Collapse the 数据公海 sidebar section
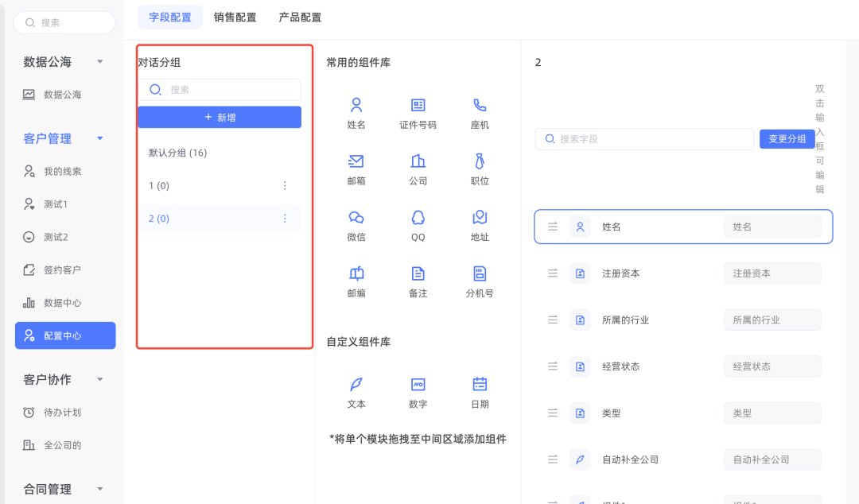The height and width of the screenshot is (504, 859). point(100,62)
